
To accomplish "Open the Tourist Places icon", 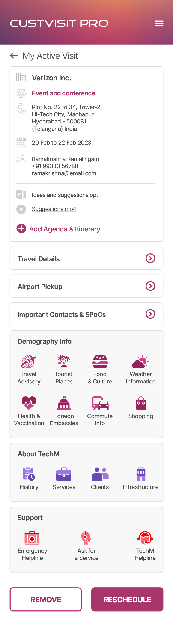I will click(64, 361).
